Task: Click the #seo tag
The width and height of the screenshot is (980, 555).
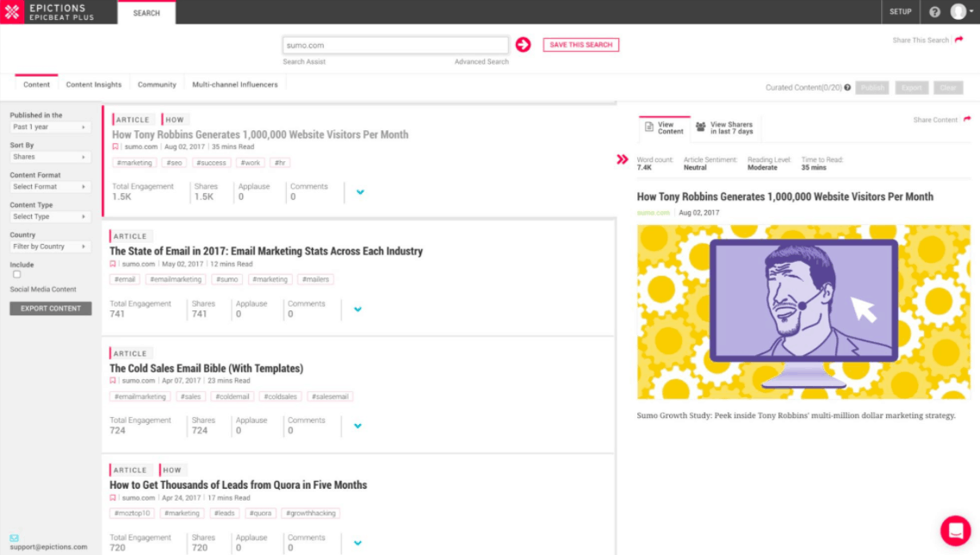Action: (x=174, y=163)
